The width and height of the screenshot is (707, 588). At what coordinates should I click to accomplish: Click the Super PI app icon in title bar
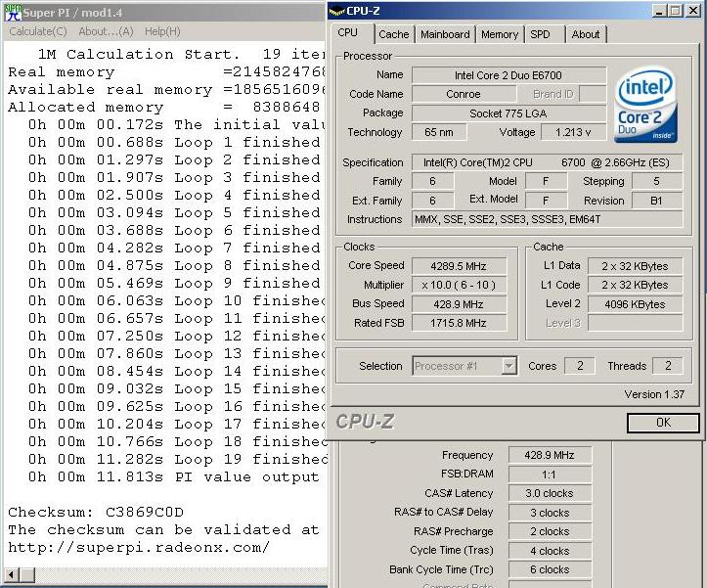tap(13, 12)
